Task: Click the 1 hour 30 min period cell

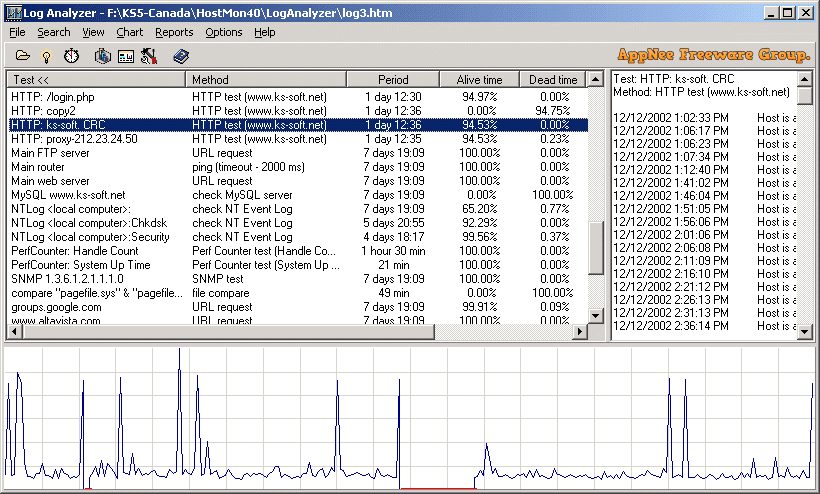Action: [x=393, y=251]
